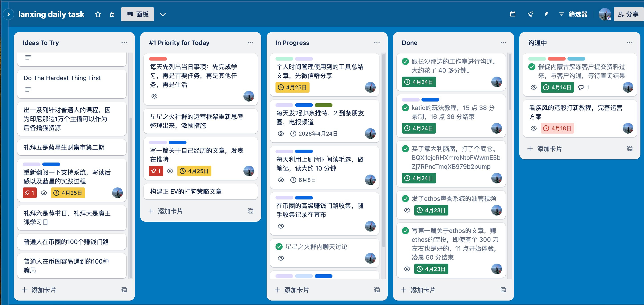
Task: Star the lanxing daily task board
Action: [98, 14]
